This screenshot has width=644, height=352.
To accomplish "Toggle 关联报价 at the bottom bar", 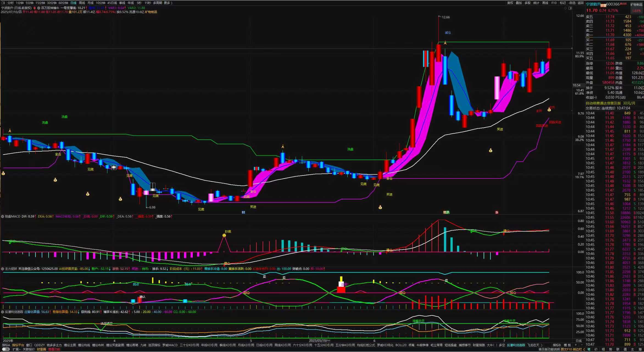I will (29, 349).
